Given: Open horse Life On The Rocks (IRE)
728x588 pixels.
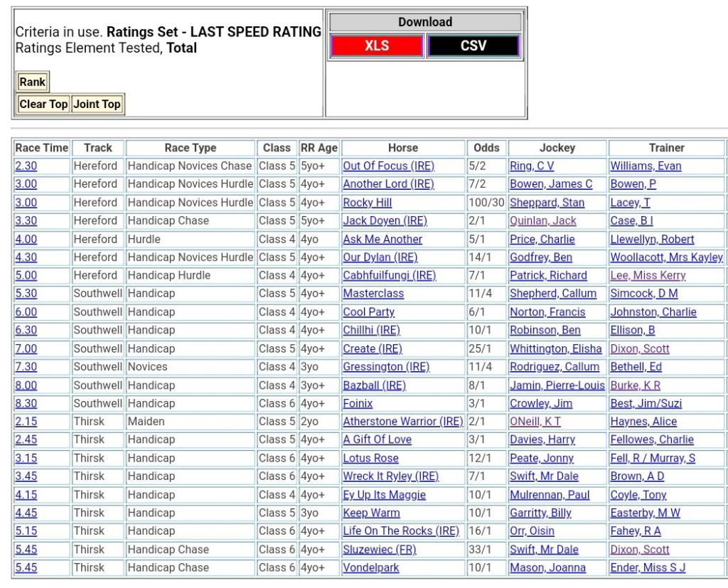Looking at the screenshot, I should 401,531.
